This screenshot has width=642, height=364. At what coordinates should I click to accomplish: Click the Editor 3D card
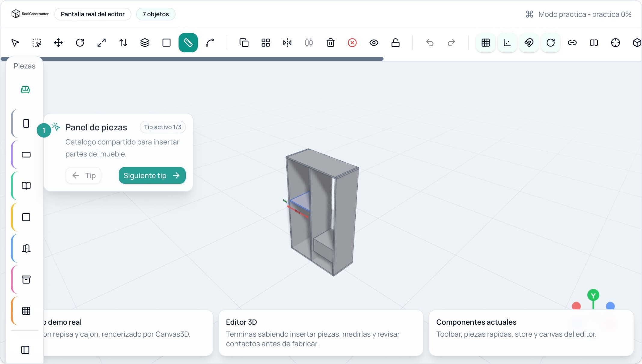click(x=321, y=333)
